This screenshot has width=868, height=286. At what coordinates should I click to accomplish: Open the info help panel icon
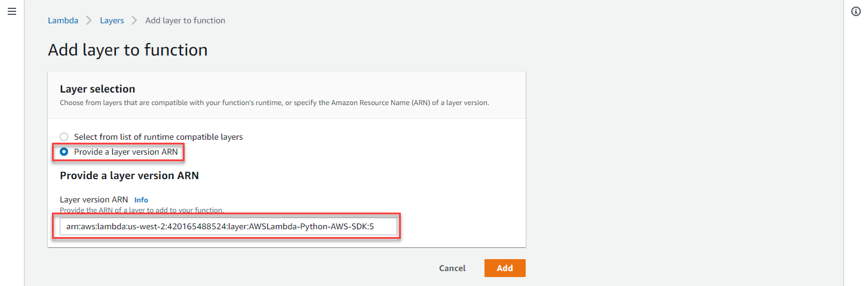(855, 12)
